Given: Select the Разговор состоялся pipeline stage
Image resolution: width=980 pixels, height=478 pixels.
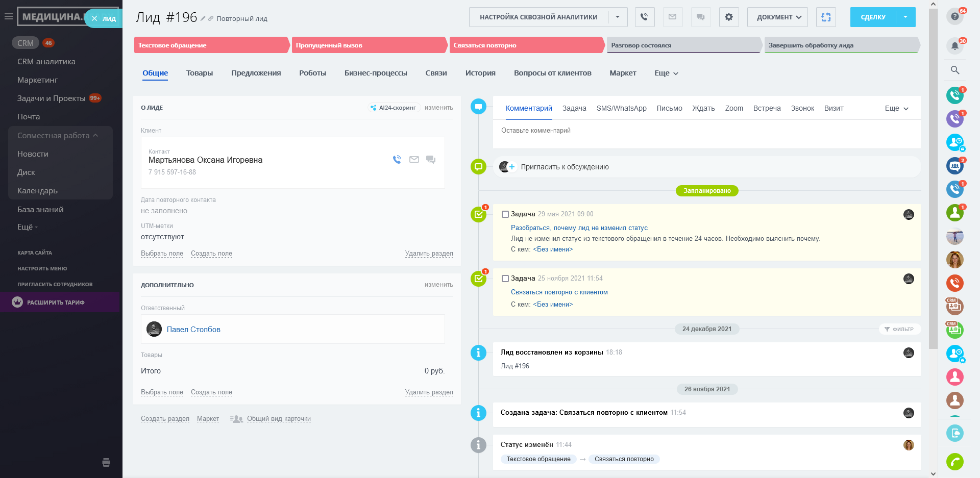Looking at the screenshot, I should point(682,45).
